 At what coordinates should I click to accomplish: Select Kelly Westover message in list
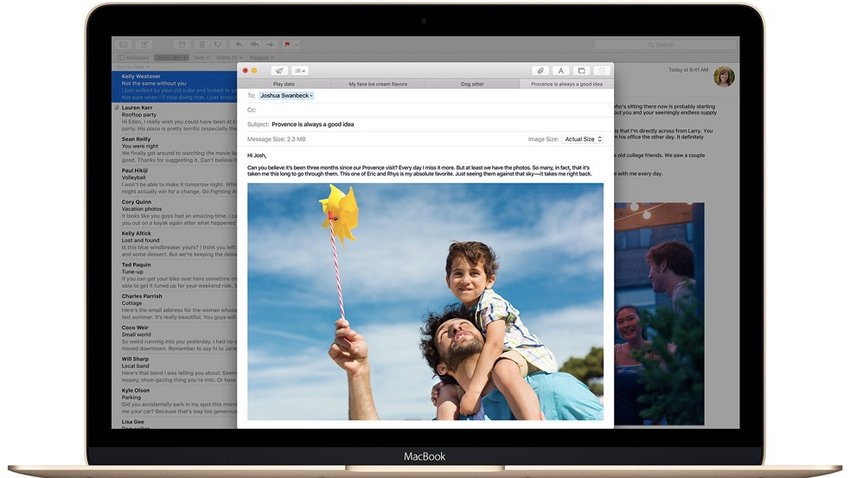click(x=175, y=87)
